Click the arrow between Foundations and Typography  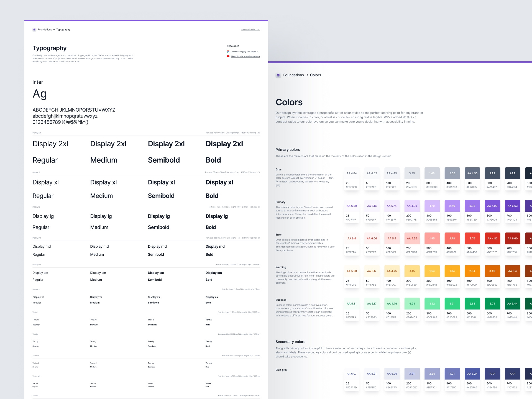[x=54, y=29]
